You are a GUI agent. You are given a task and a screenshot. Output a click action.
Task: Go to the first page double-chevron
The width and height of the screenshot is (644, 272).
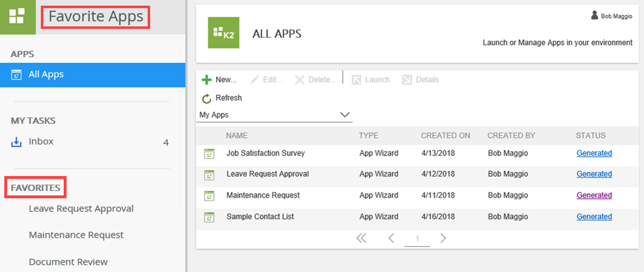(361, 238)
